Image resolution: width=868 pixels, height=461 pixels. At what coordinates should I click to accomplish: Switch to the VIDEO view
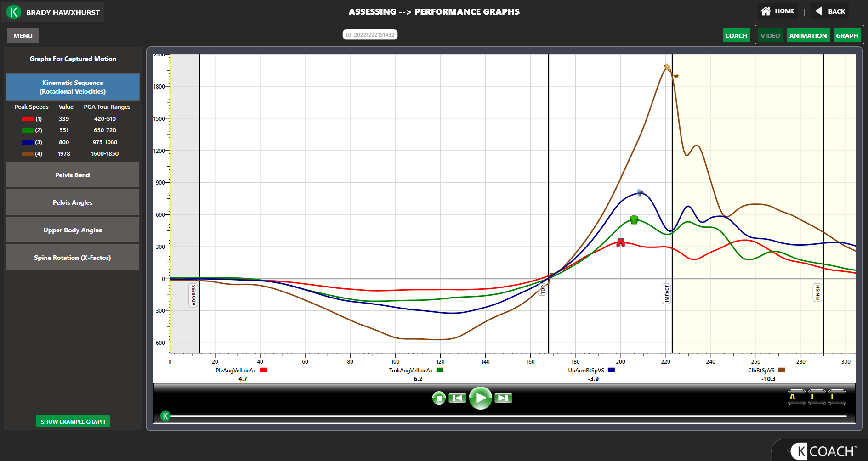pos(770,36)
